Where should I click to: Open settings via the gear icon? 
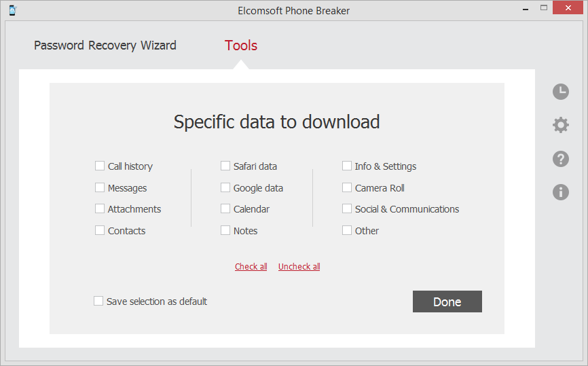[560, 125]
